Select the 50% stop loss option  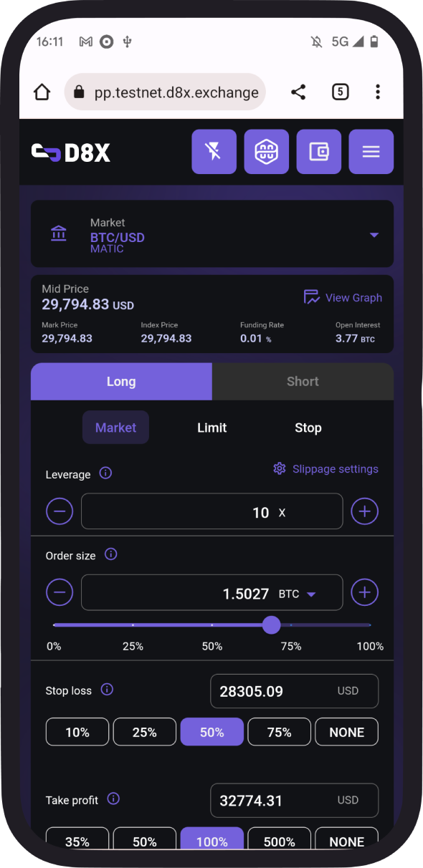click(211, 731)
